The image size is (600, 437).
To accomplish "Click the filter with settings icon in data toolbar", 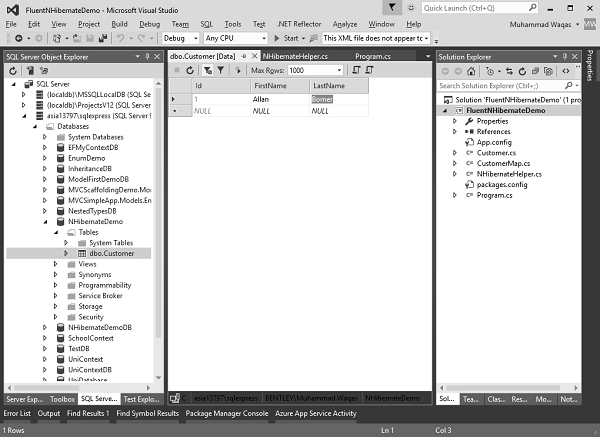I will (207, 70).
